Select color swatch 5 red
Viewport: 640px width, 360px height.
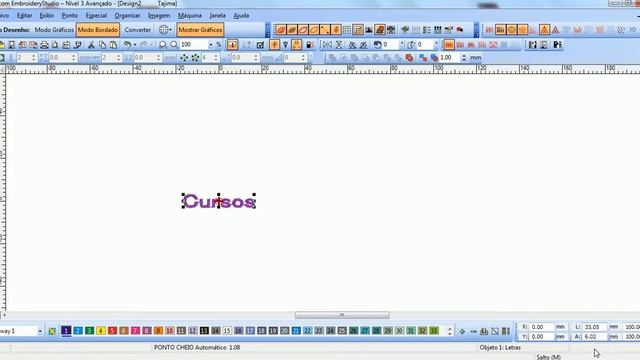click(x=112, y=331)
